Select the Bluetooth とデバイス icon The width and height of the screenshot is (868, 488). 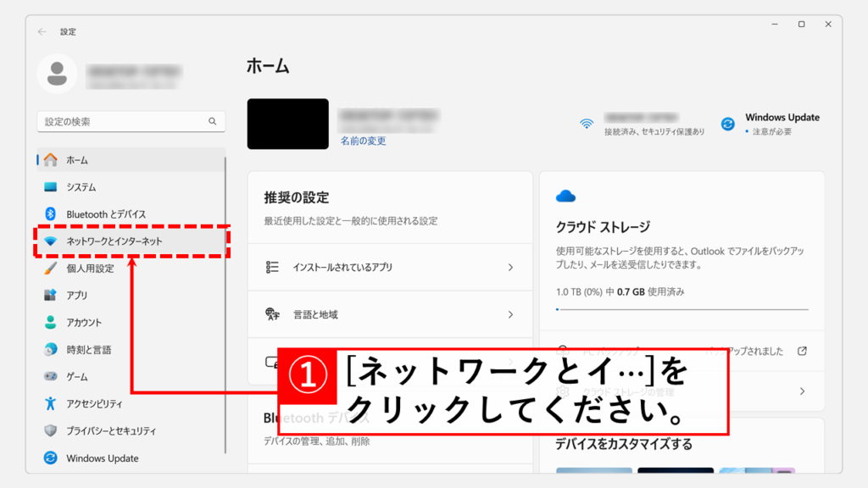(51, 214)
